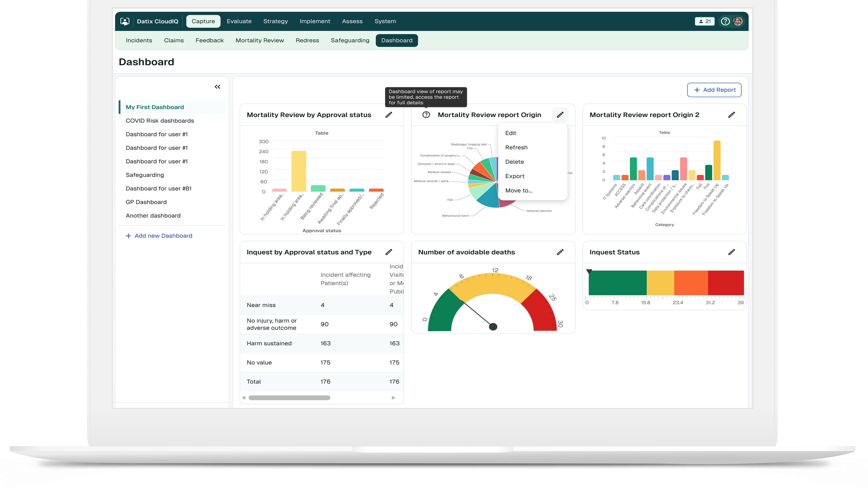Collapse the dashboard sidebar with double chevron

click(217, 87)
